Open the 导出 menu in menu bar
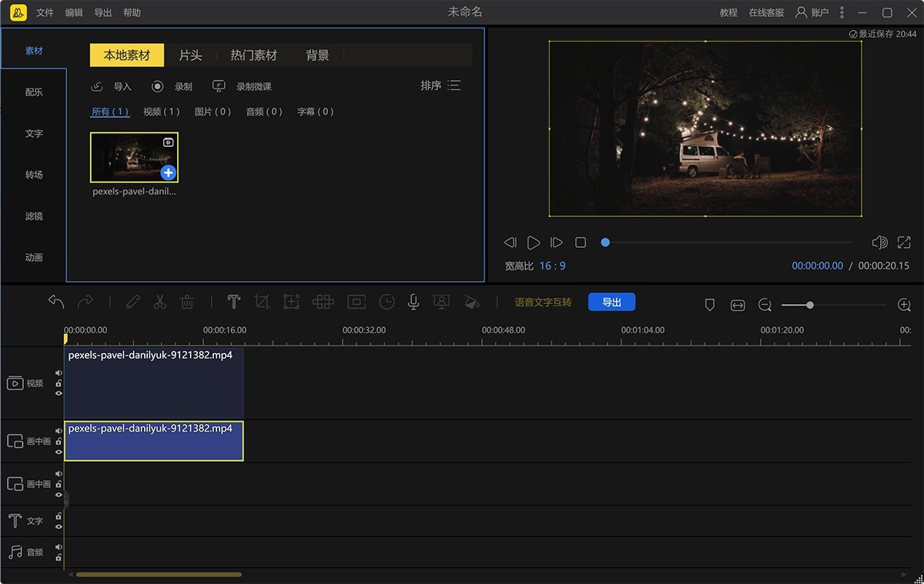This screenshot has height=584, width=924. (x=102, y=12)
